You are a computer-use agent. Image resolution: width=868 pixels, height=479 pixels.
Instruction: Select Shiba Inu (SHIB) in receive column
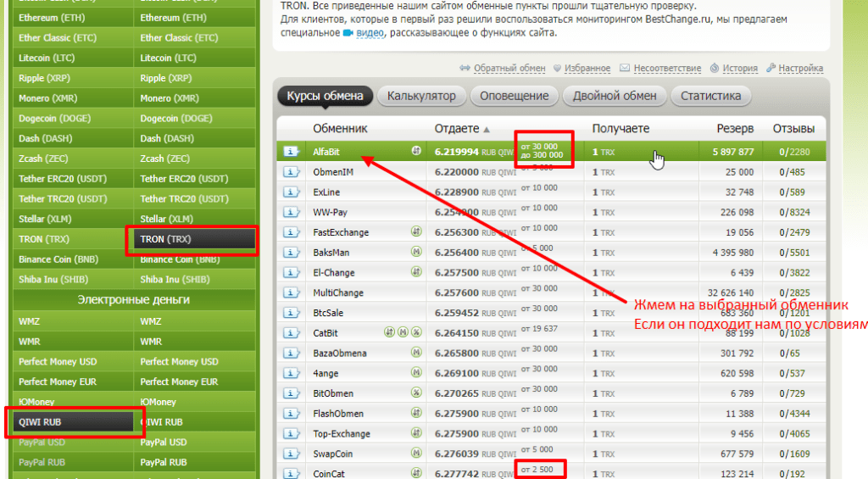click(x=194, y=280)
